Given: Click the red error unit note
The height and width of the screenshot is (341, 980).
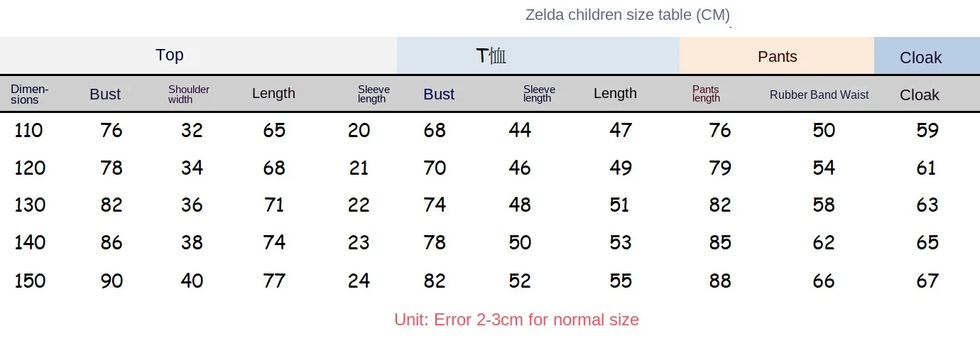Looking at the screenshot, I should tap(516, 320).
